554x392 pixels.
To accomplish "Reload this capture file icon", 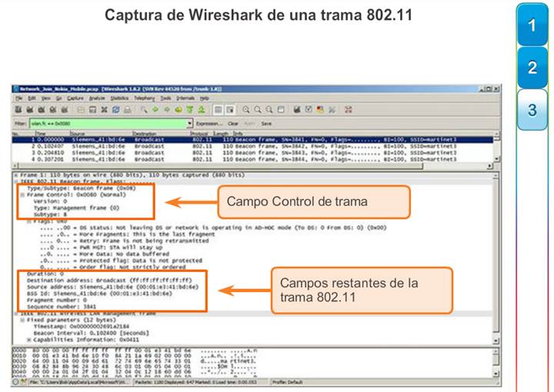I will [x=115, y=110].
